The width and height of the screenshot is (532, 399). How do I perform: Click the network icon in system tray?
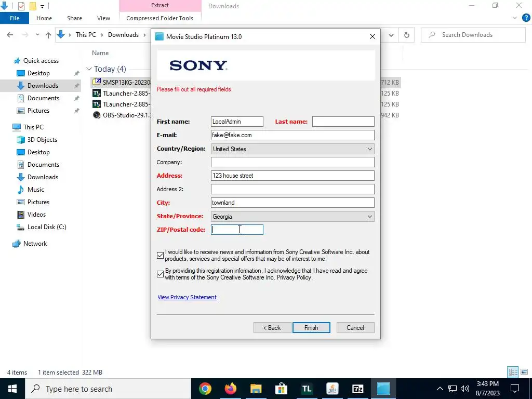[x=453, y=389]
